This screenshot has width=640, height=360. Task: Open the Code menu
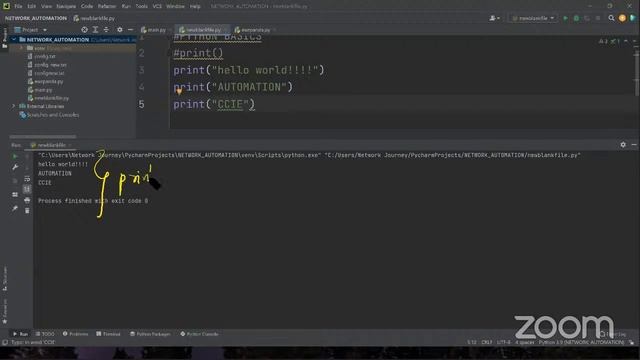click(x=87, y=6)
